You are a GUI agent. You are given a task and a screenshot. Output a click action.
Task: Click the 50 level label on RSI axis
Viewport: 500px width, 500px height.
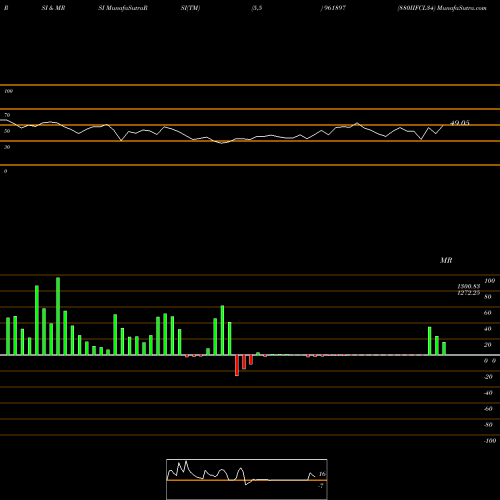pyautogui.click(x=7, y=131)
